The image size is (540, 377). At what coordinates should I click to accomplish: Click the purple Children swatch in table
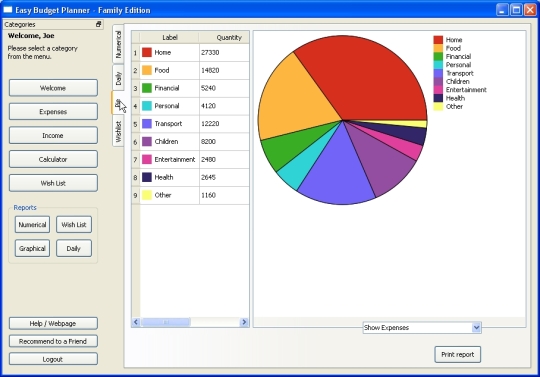[x=147, y=142]
